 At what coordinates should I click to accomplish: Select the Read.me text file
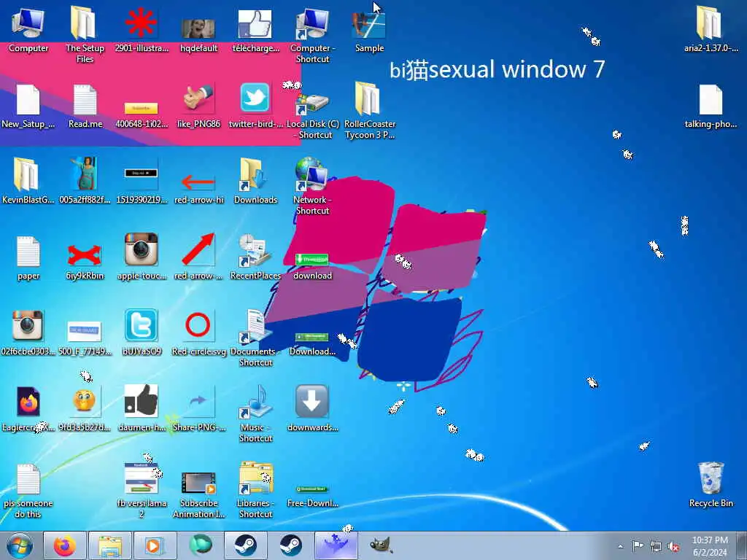pos(85,106)
